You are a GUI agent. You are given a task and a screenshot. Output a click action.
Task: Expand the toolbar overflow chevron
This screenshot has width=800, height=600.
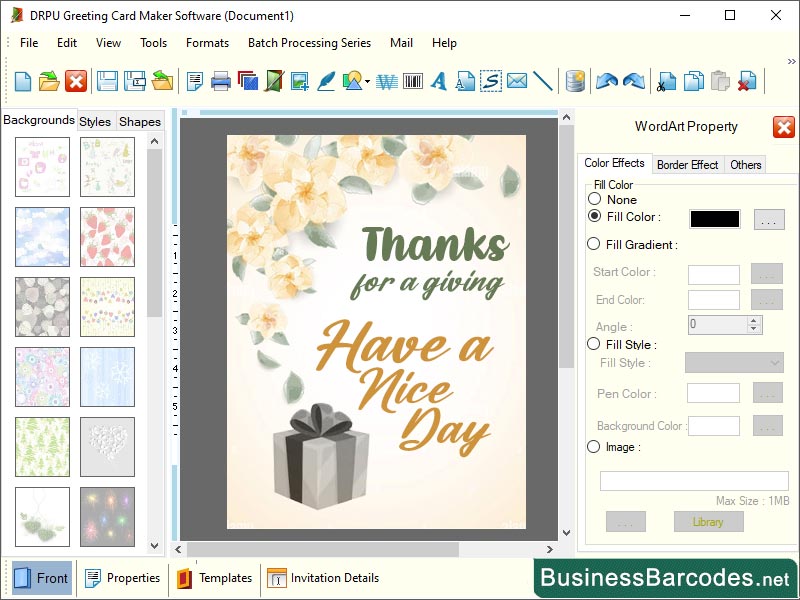coord(791,62)
